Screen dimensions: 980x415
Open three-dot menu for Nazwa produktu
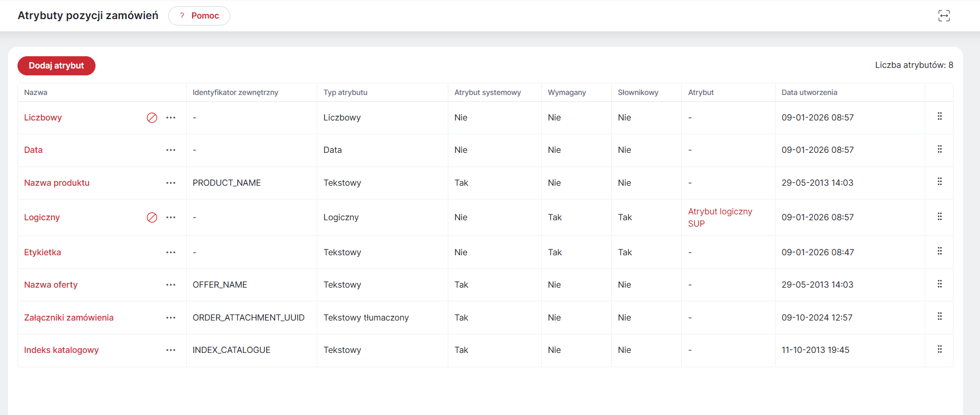tap(171, 183)
